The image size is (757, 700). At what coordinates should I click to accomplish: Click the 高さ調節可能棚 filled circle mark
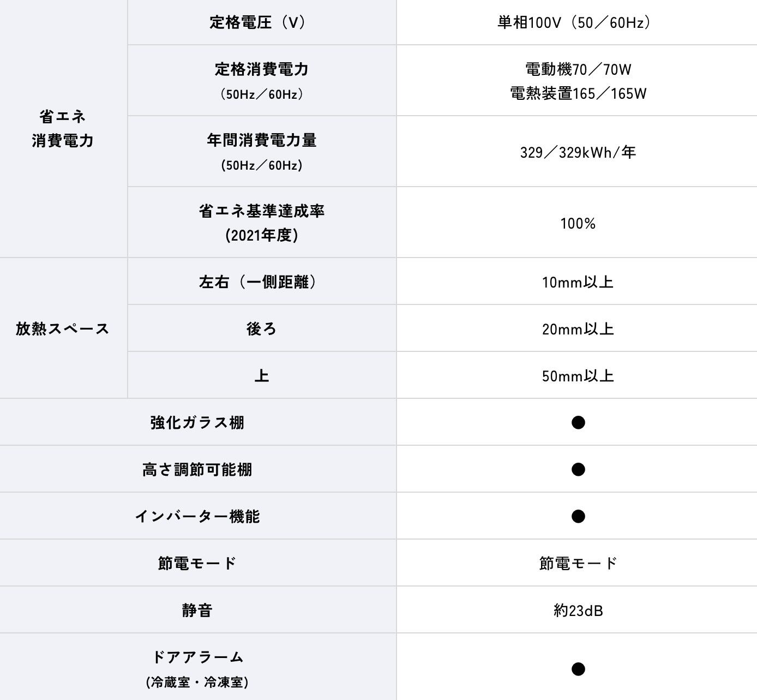point(578,469)
